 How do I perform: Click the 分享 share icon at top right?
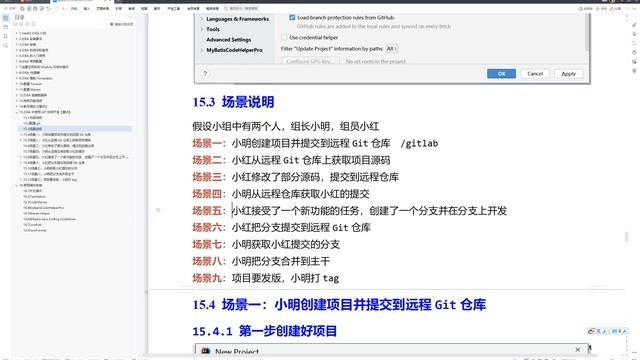pyautogui.click(x=616, y=9)
